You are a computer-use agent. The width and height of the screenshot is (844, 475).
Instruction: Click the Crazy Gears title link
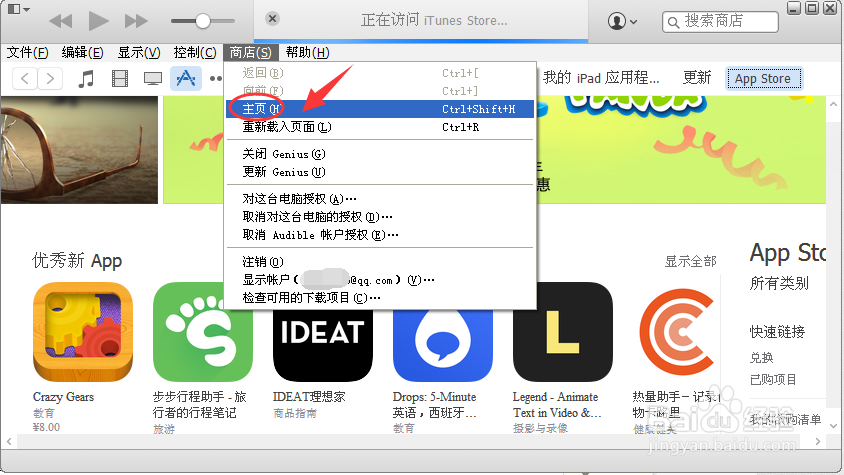click(x=64, y=397)
